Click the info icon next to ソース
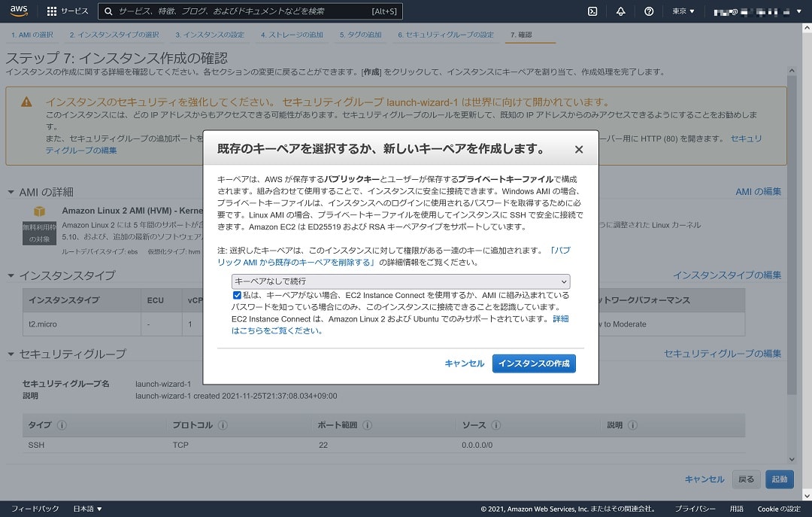The height and width of the screenshot is (517, 812). [x=495, y=425]
